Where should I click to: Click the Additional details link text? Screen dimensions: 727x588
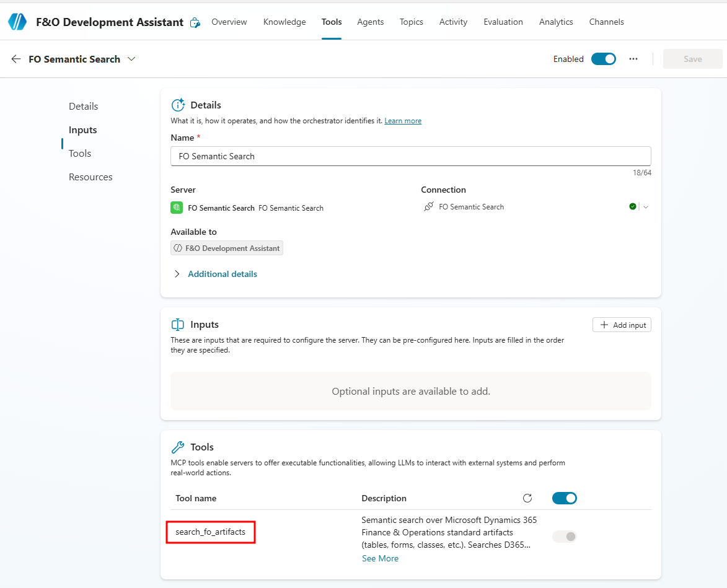223,274
